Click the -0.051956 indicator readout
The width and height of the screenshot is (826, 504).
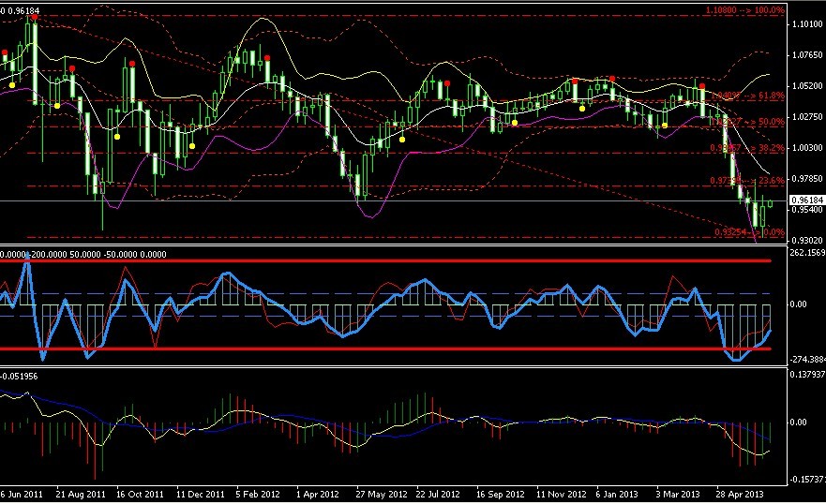pos(19,377)
